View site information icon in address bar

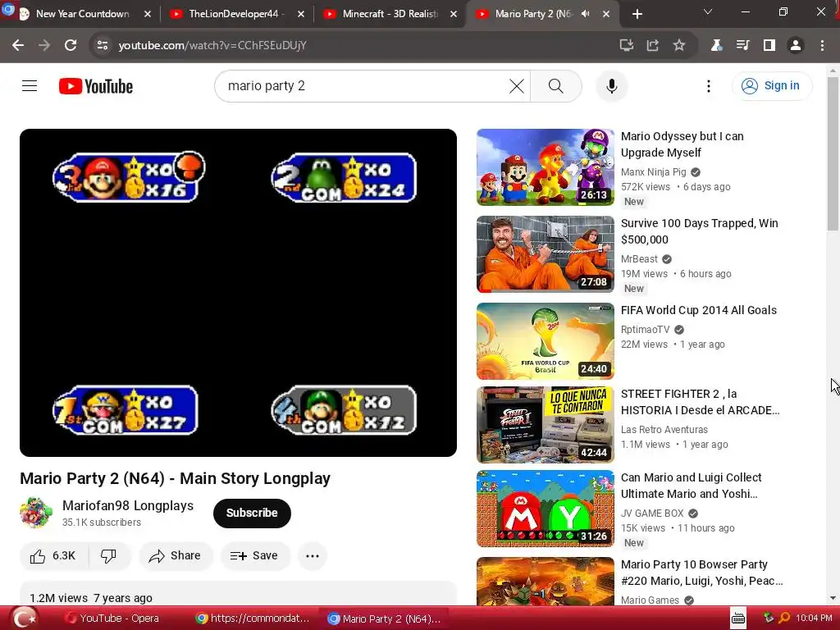coord(103,46)
